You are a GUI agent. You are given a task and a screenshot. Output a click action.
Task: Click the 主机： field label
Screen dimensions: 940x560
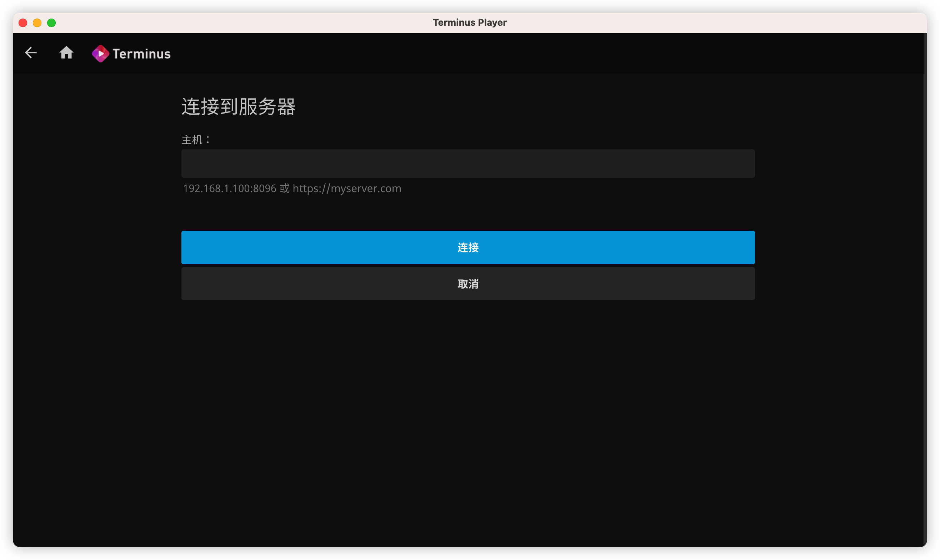[x=195, y=140]
